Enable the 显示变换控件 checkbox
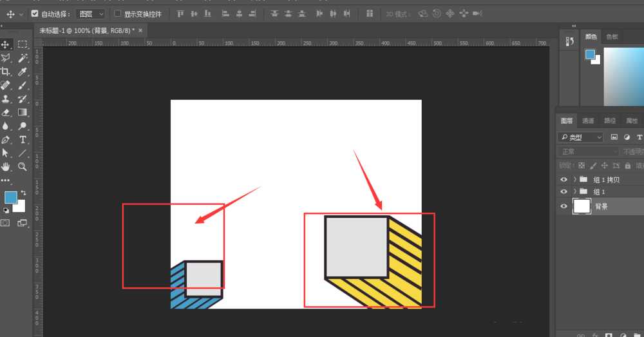The width and height of the screenshot is (644, 337). (117, 14)
